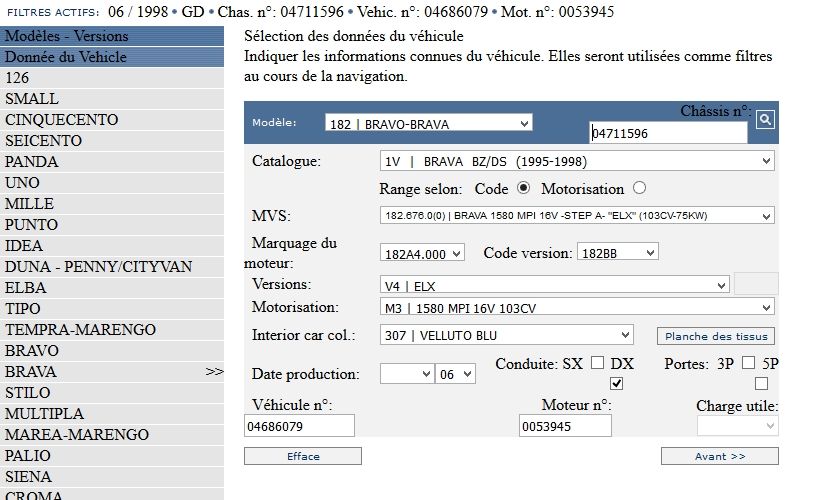Select STILO in the model list
This screenshot has height=500, width=824.
pos(112,393)
